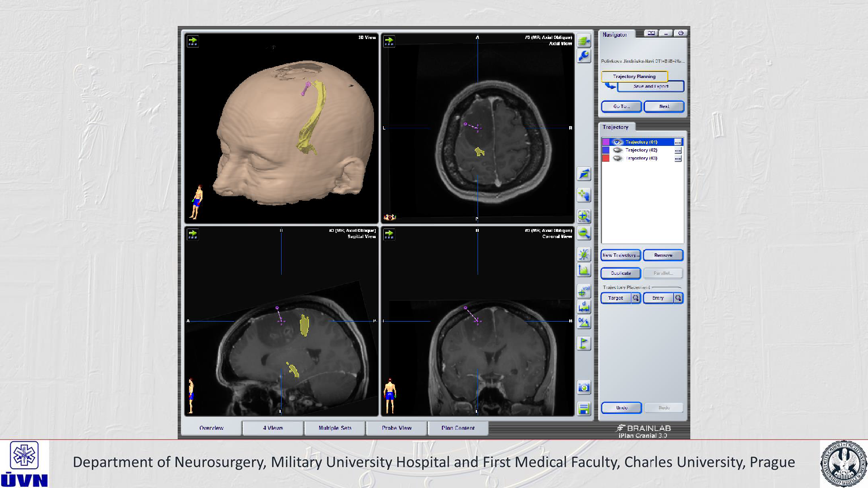Switch to the Probe View tab
868x488 pixels.
click(x=397, y=428)
